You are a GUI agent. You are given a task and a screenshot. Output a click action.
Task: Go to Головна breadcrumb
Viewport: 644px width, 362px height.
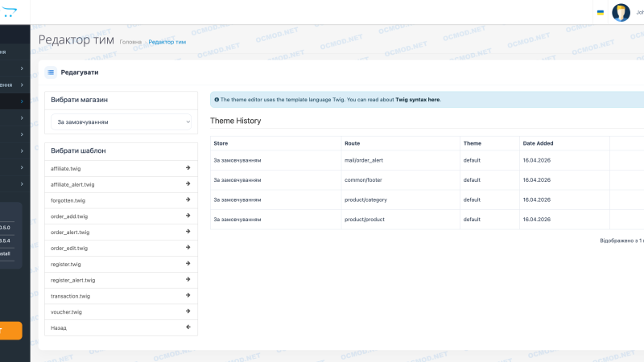(130, 43)
